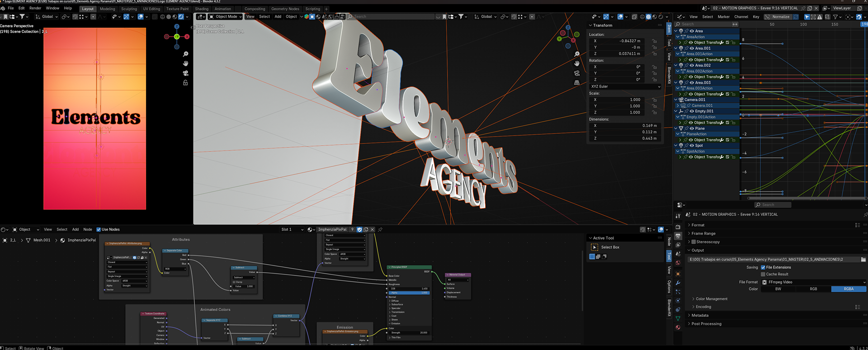This screenshot has width=868, height=350.
Task: Open the File Format FFmpeg Video dropdown
Action: tap(814, 282)
